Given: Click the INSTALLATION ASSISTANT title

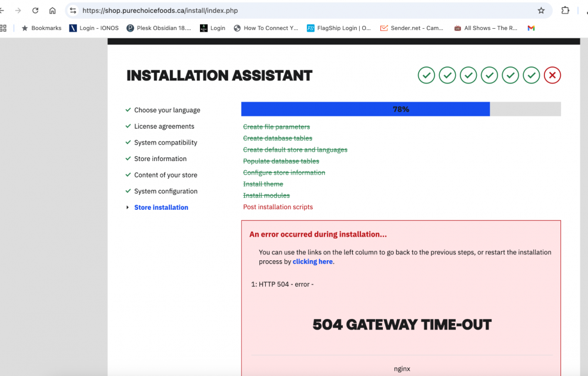Looking at the screenshot, I should point(219,76).
